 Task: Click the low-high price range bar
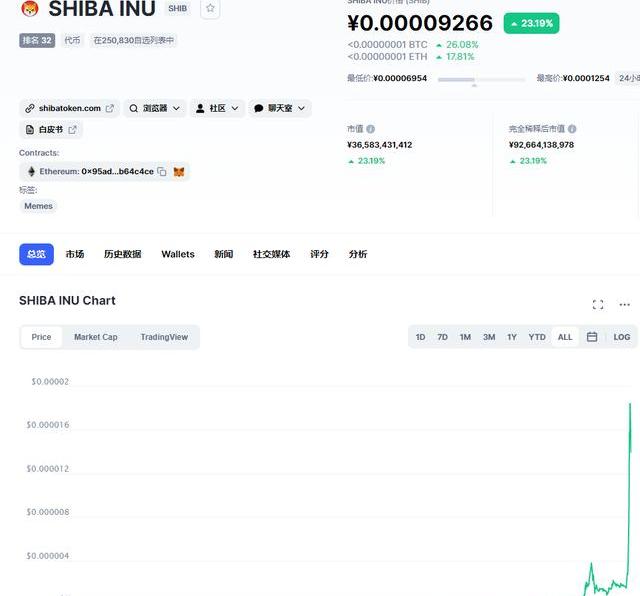tap(482, 80)
